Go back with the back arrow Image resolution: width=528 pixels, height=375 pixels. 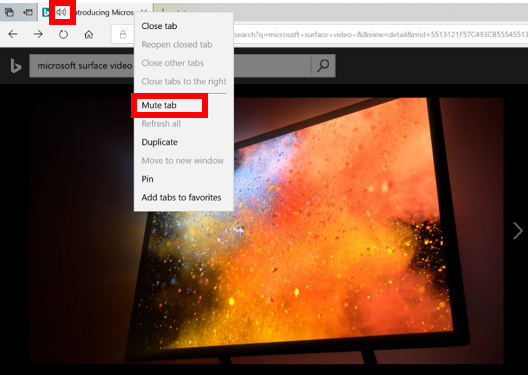[x=13, y=34]
